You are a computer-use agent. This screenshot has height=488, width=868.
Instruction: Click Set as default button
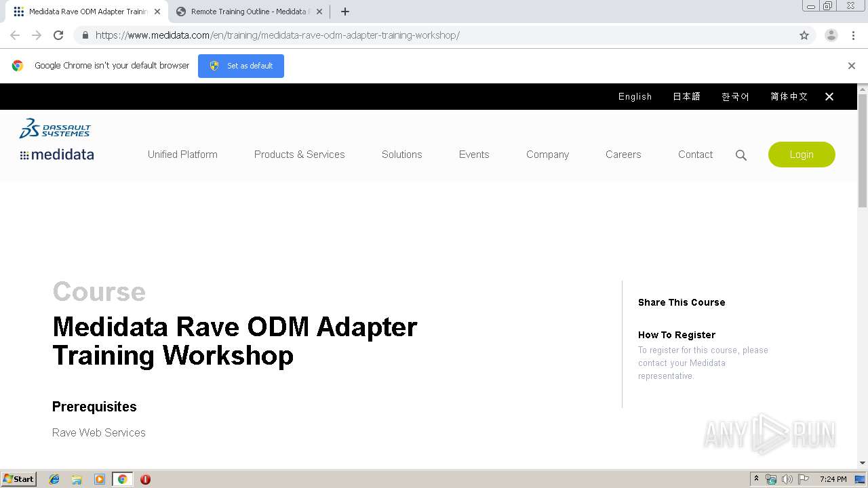(x=241, y=66)
